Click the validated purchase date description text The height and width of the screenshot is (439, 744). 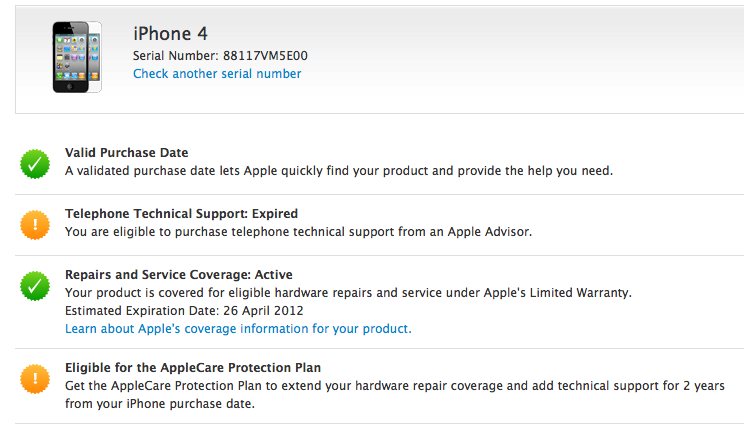click(339, 170)
